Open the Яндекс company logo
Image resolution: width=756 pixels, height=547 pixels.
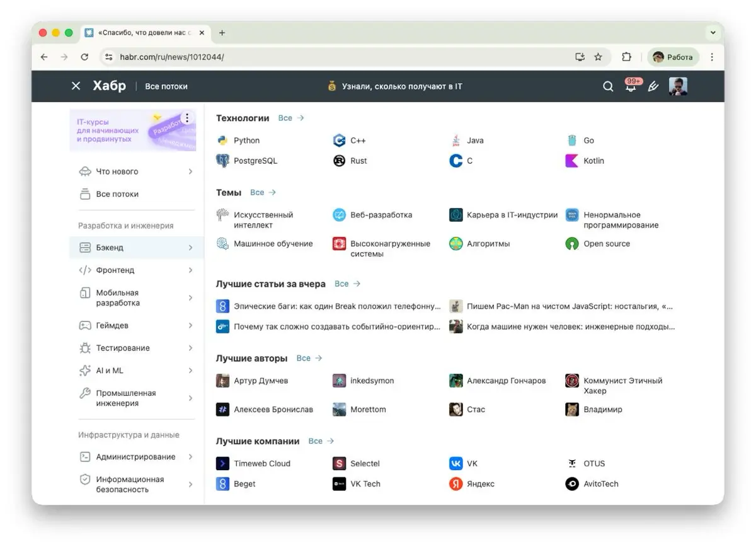(455, 484)
